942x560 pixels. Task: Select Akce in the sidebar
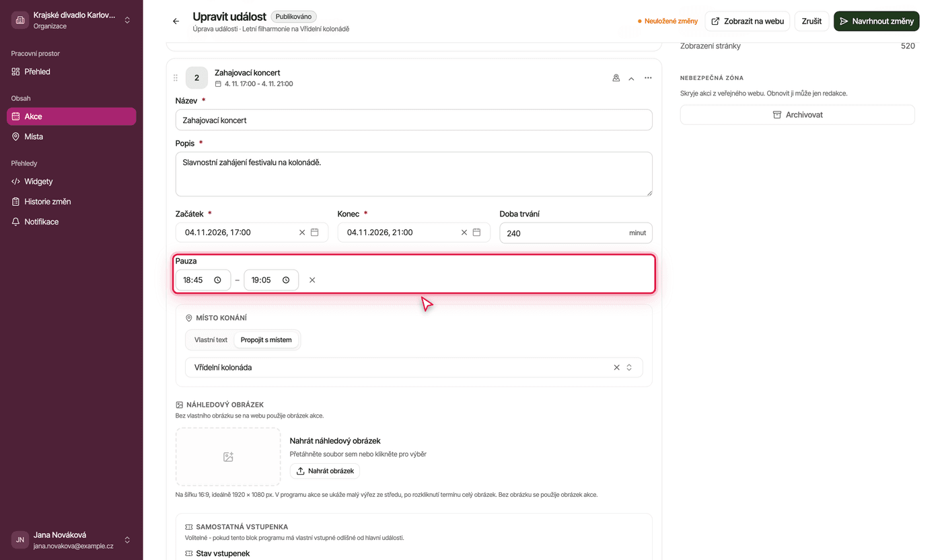pyautogui.click(x=71, y=116)
